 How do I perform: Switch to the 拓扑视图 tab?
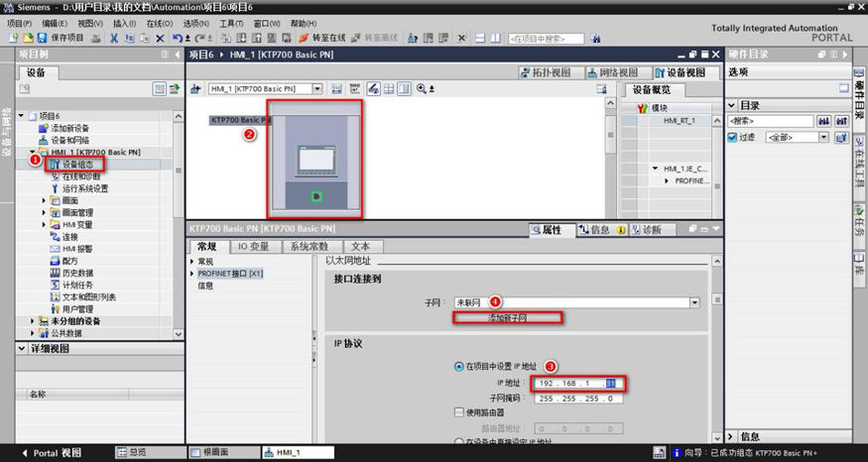click(552, 72)
